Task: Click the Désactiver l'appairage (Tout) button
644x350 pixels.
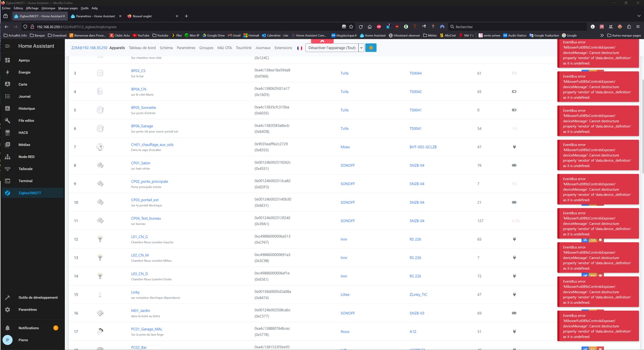Action: [332, 48]
